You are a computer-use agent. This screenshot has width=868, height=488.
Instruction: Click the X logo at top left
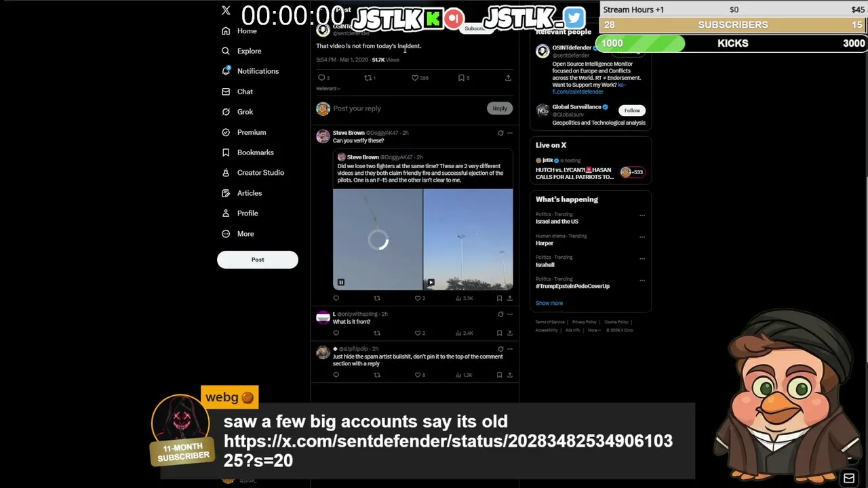coord(226,11)
